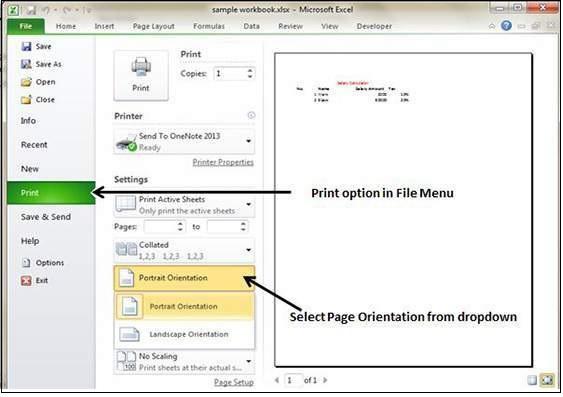This screenshot has height=397, width=563.
Task: Click the red Exit icon
Action: pyautogui.click(x=26, y=280)
